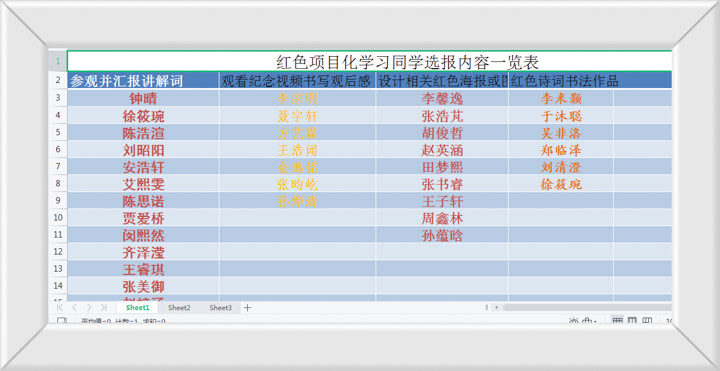
Task: Select the cell containing 钟晴
Action: click(143, 98)
